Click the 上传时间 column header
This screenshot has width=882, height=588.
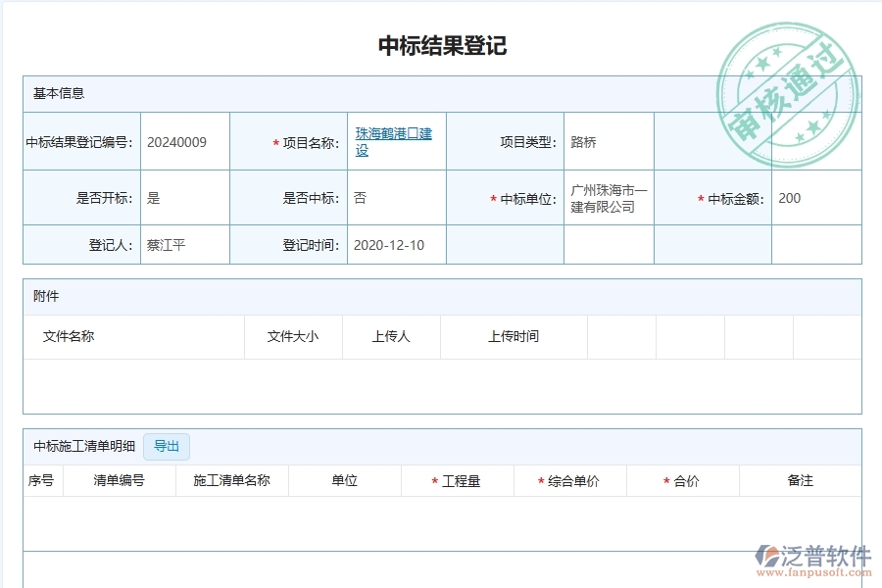(x=514, y=336)
